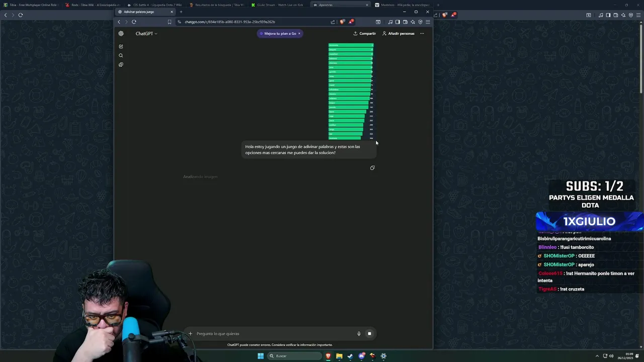Open hamburger menu in background browser window
Image resolution: width=644 pixels, height=362 pixels.
coord(638,15)
